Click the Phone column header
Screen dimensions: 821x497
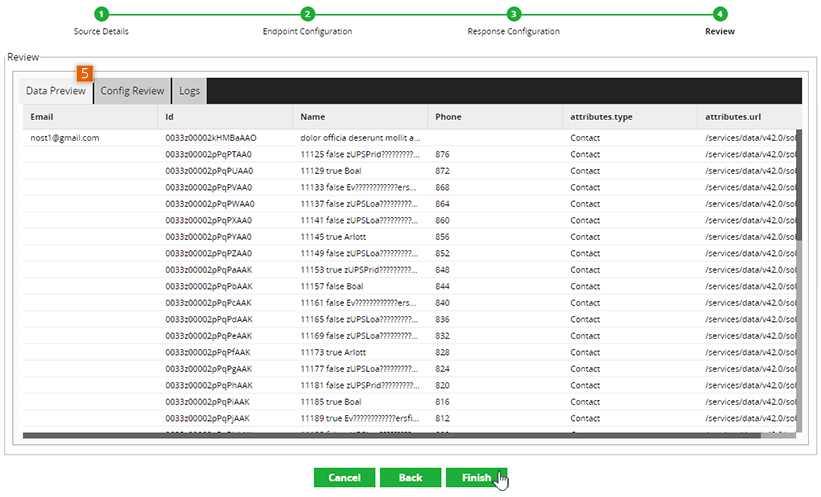pos(495,117)
